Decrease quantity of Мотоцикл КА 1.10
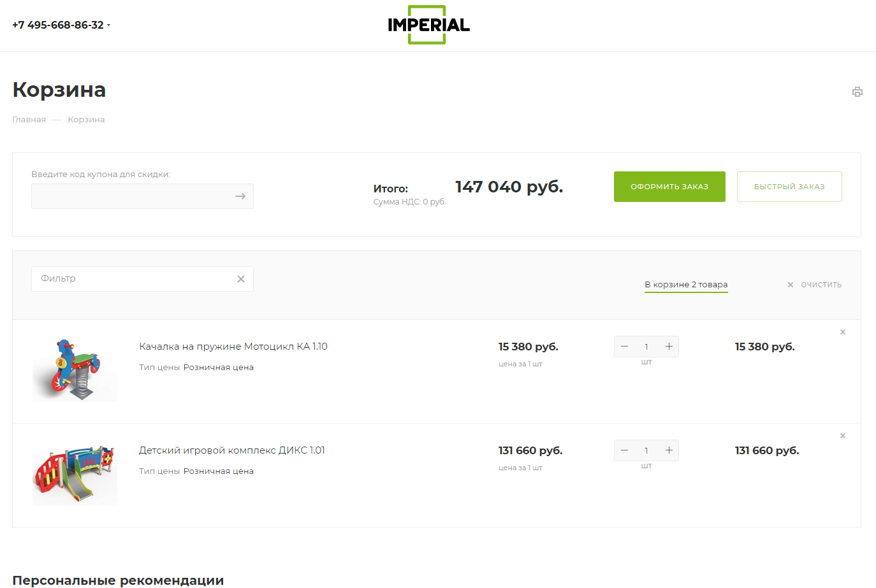876x588 pixels. 624,347
